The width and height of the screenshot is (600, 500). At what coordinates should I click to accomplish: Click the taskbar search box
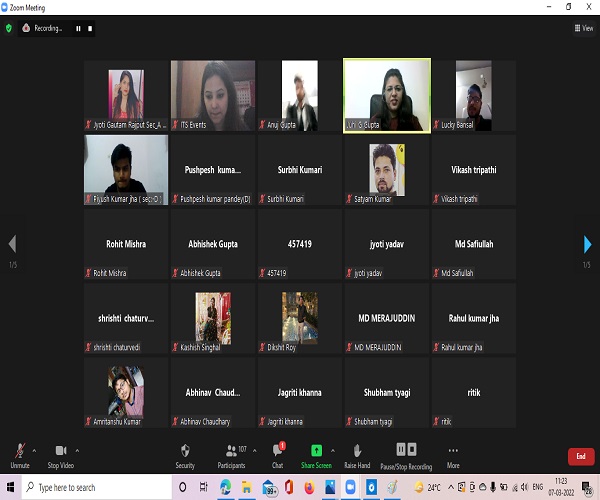click(x=97, y=487)
